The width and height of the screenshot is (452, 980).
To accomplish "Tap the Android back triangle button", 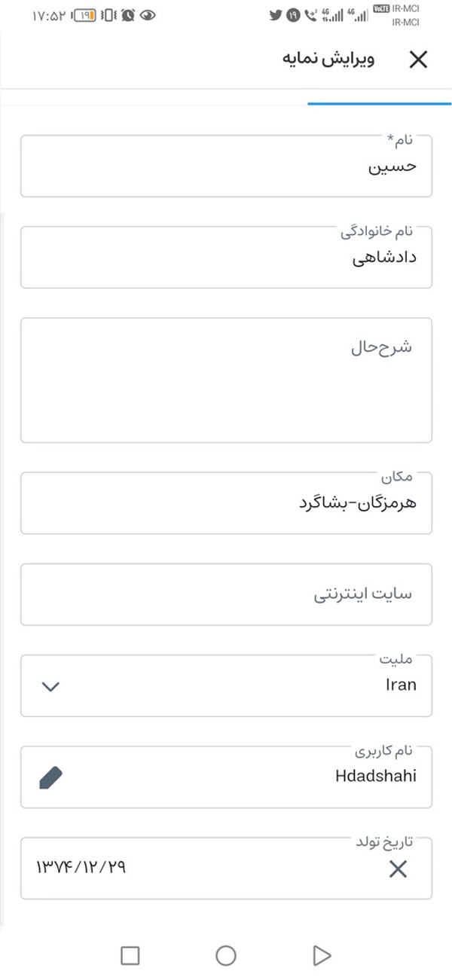I will 322,955.
